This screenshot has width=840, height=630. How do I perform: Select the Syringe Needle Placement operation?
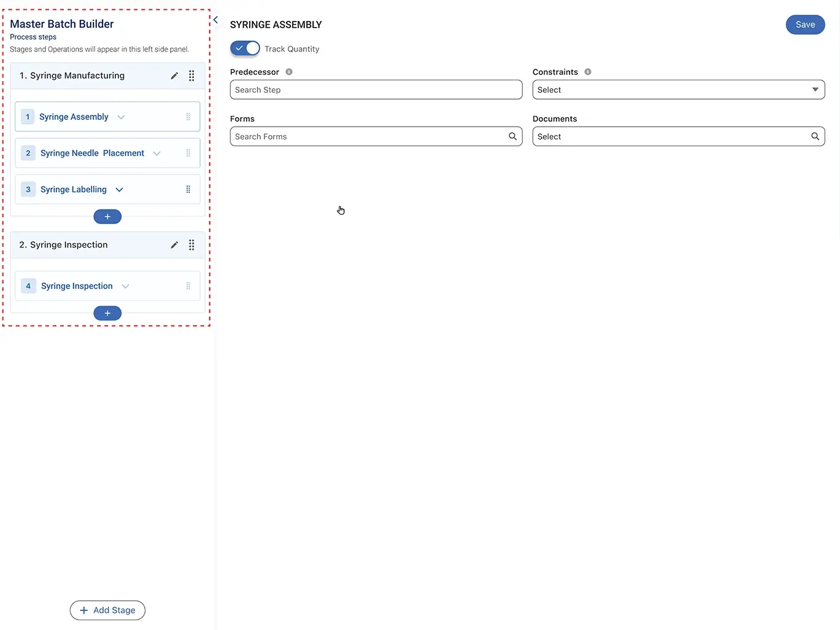[107, 153]
